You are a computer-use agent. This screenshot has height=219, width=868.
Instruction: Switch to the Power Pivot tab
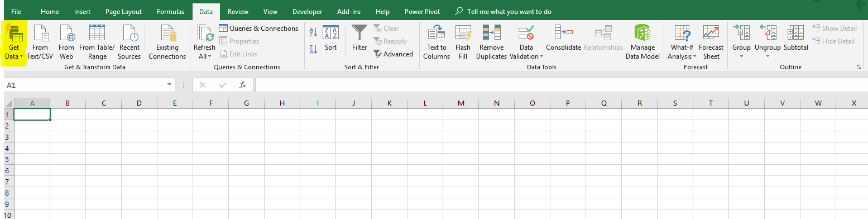(x=421, y=11)
